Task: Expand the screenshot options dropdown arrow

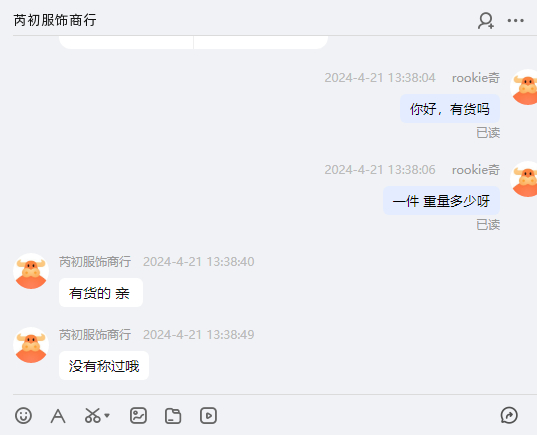Action: click(x=107, y=416)
